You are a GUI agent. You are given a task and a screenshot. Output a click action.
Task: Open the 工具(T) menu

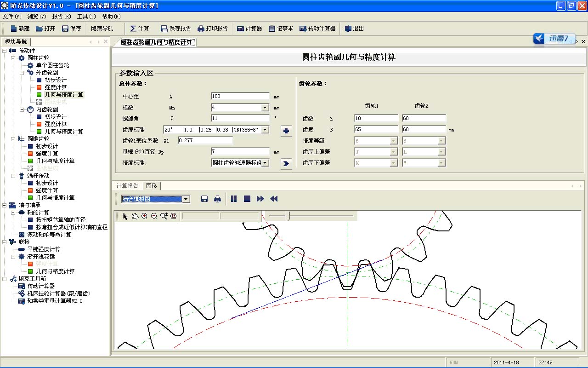click(86, 16)
